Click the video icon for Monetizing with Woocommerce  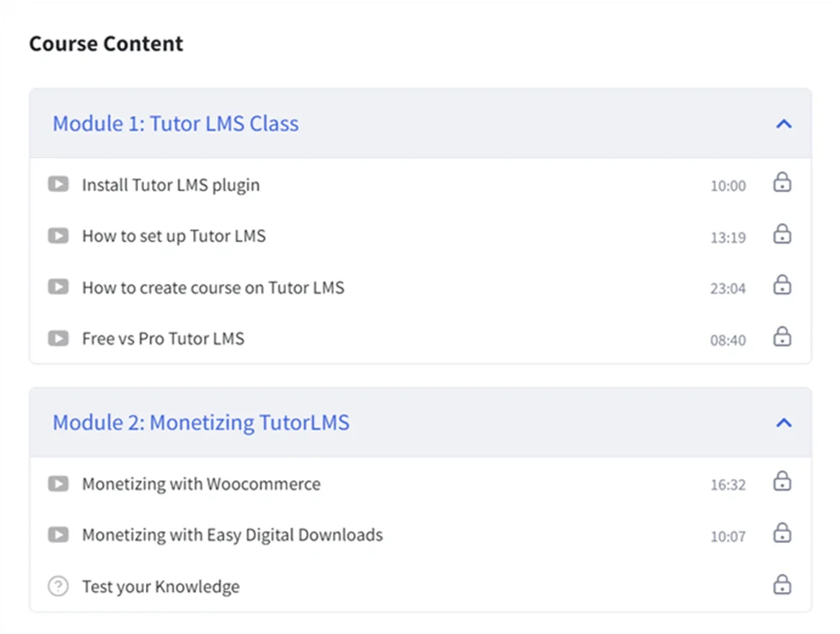(x=57, y=483)
